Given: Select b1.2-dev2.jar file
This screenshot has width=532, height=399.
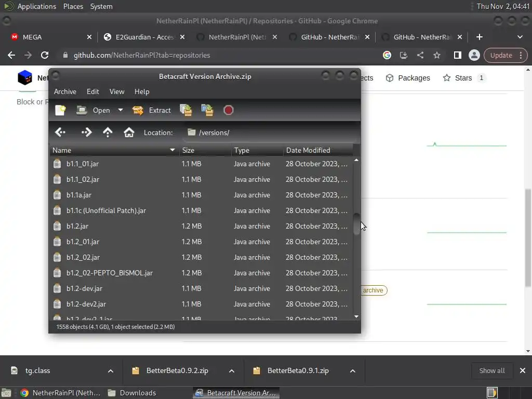Looking at the screenshot, I should 202,304.
